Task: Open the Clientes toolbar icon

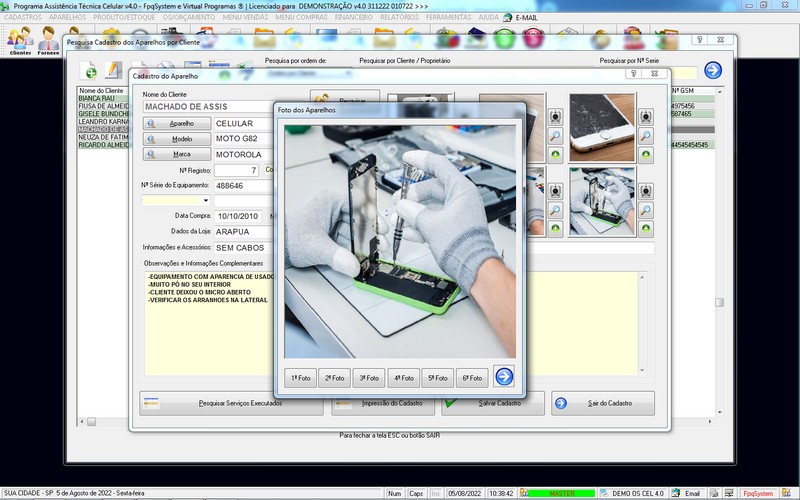Action: (x=19, y=42)
